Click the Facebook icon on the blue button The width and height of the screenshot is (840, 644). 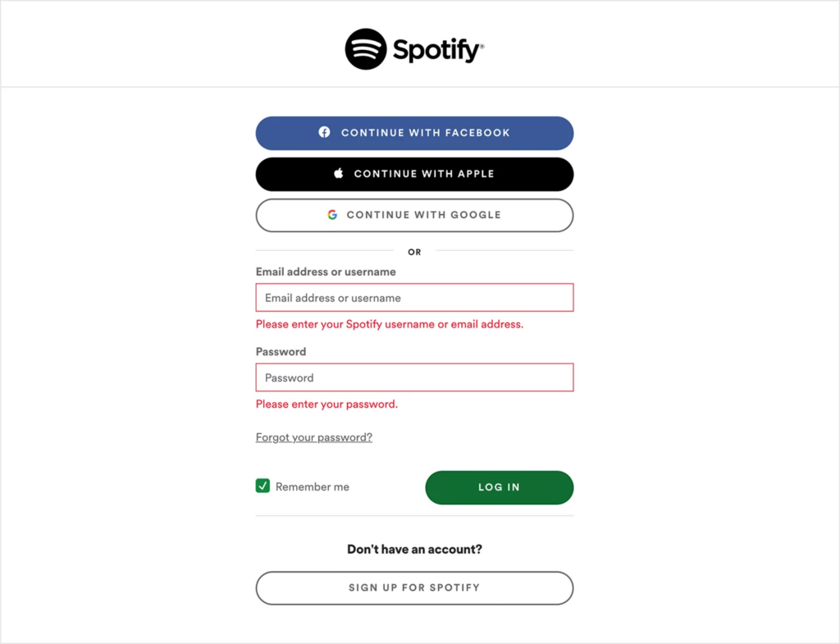pyautogui.click(x=325, y=132)
